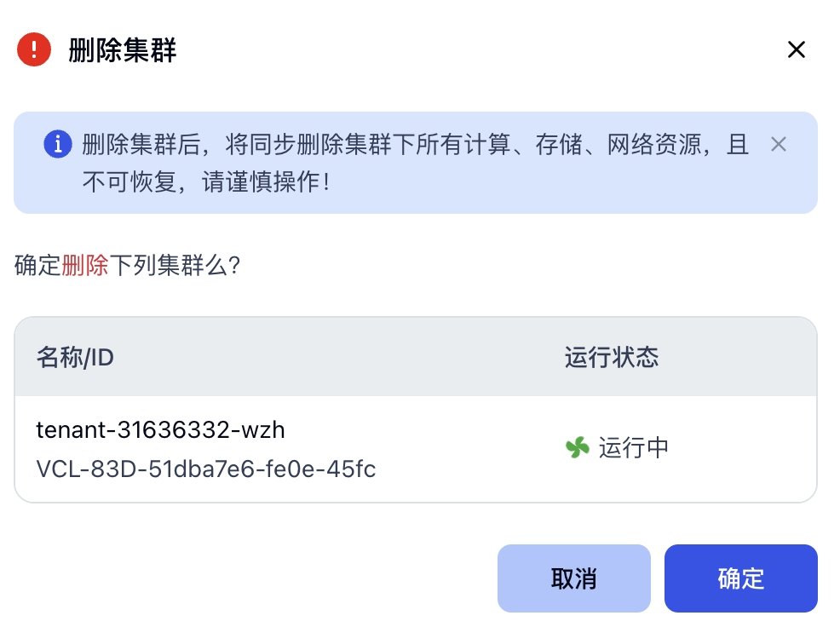The height and width of the screenshot is (627, 840).
Task: Dismiss the blue warning alert banner
Action: point(778,144)
